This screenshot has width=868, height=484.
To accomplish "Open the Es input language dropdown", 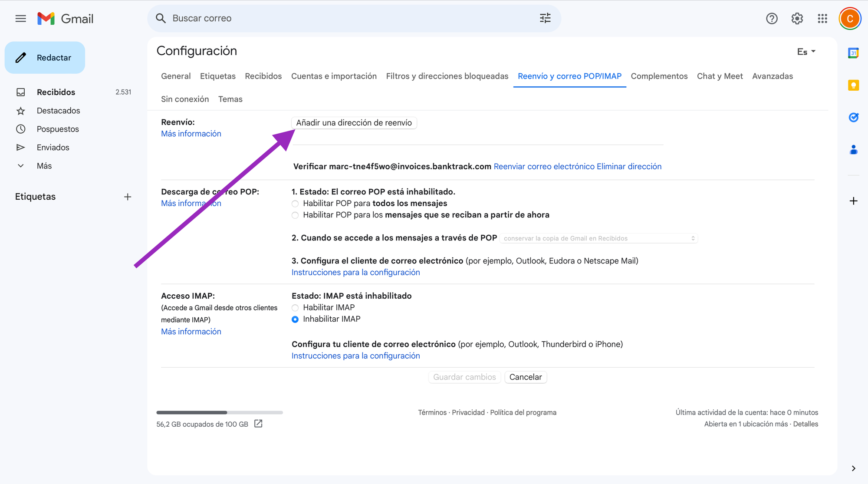I will [806, 52].
